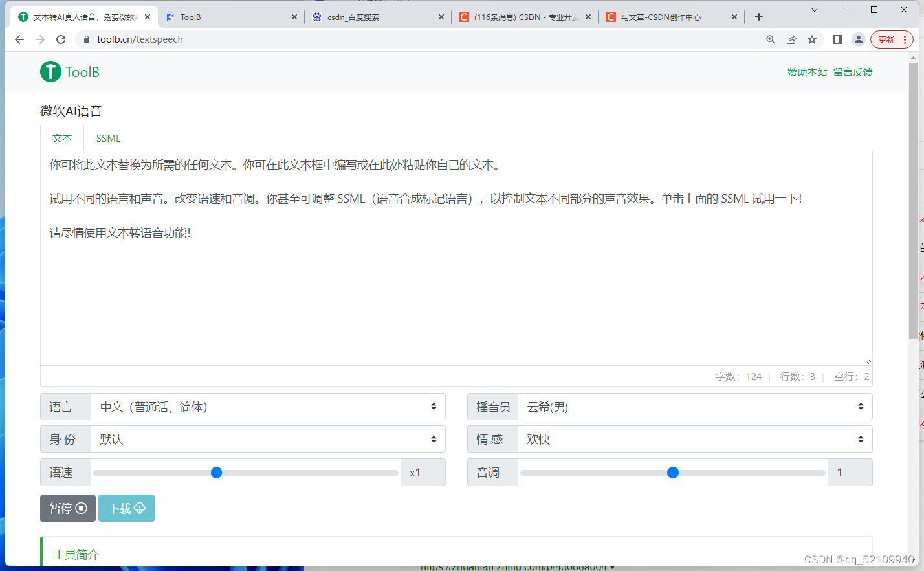Click the address bar URL toolb.cn/textspeech
The image size is (924, 571).
(x=140, y=39)
